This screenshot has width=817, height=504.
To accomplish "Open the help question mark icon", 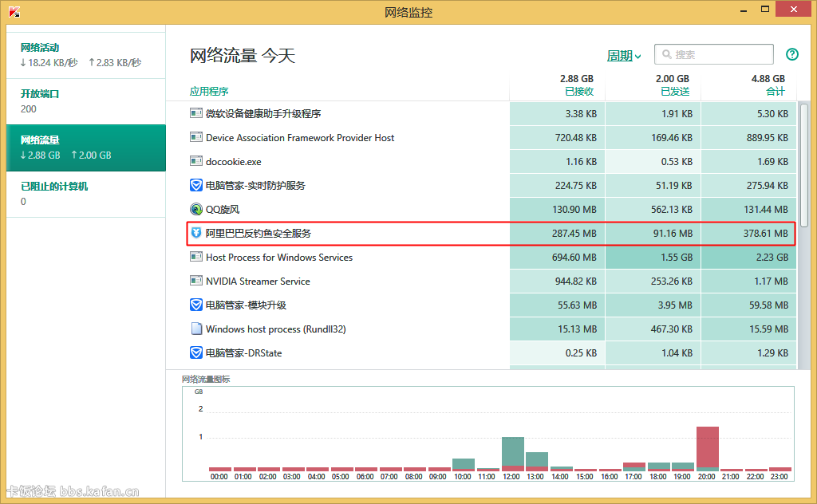I will tap(792, 54).
